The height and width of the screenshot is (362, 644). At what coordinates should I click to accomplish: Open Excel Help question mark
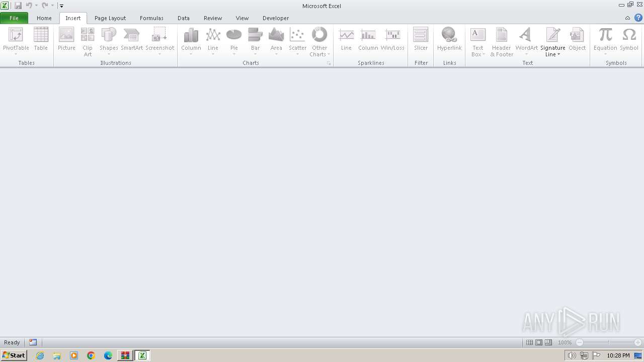(638, 18)
